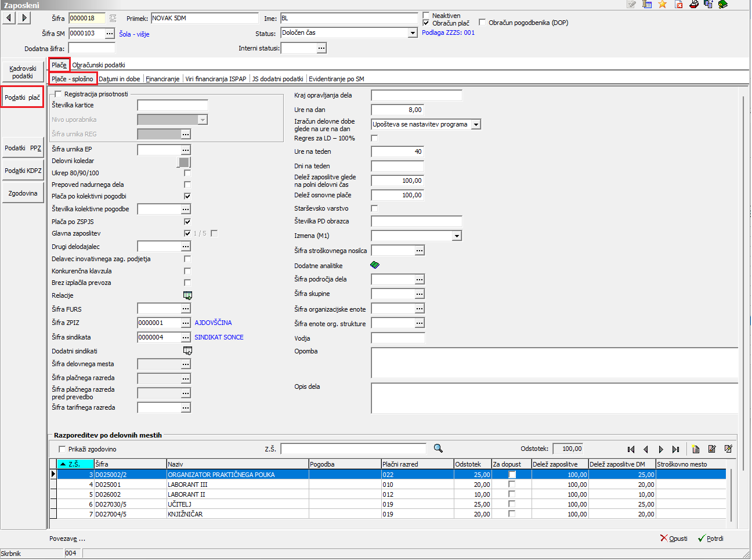
Task: Check the Prikaži zgodovino checkbox
Action: 63,449
